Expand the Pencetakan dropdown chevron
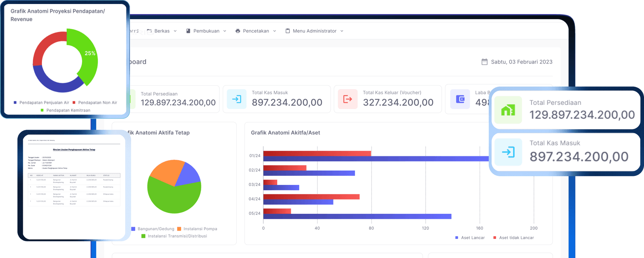The height and width of the screenshot is (258, 644). point(275,31)
